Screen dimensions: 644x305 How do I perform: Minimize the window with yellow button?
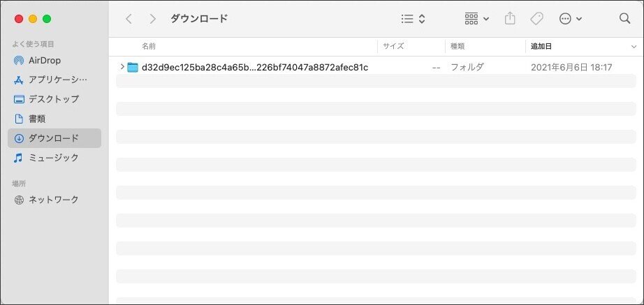point(33,19)
